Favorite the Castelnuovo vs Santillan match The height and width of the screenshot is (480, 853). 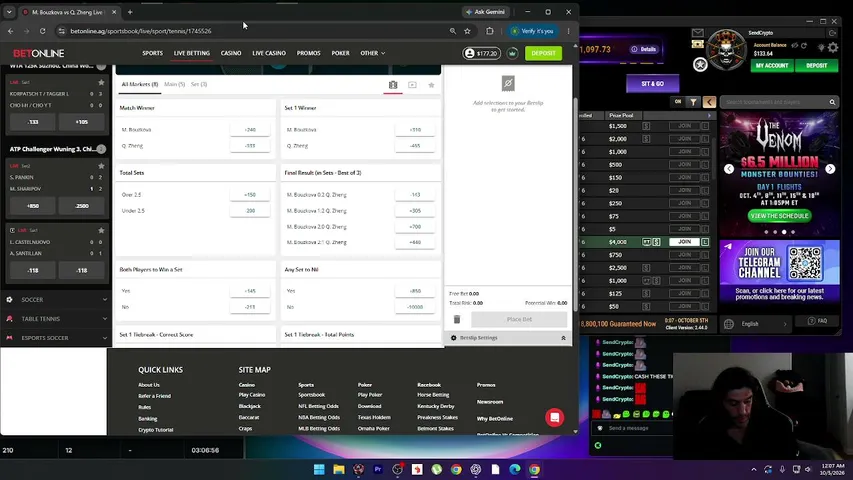[101, 230]
